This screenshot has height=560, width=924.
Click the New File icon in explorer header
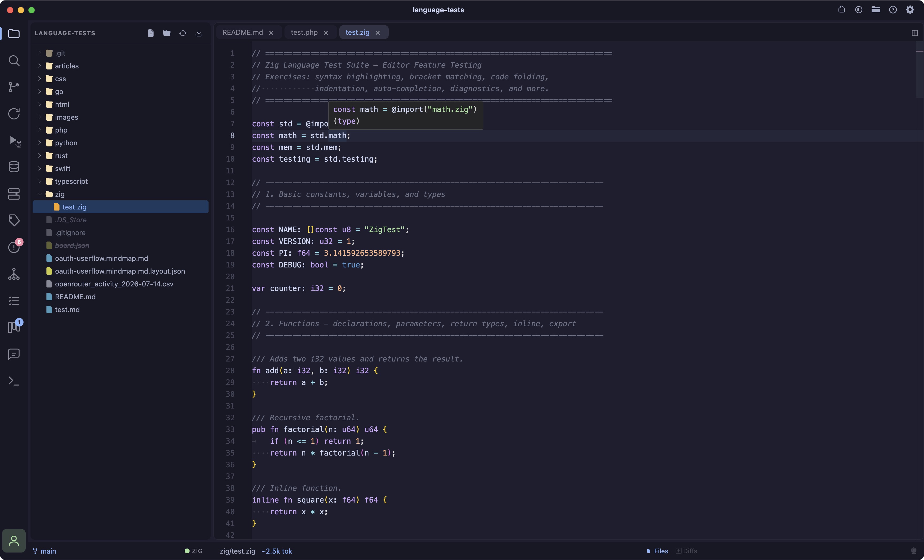(151, 33)
